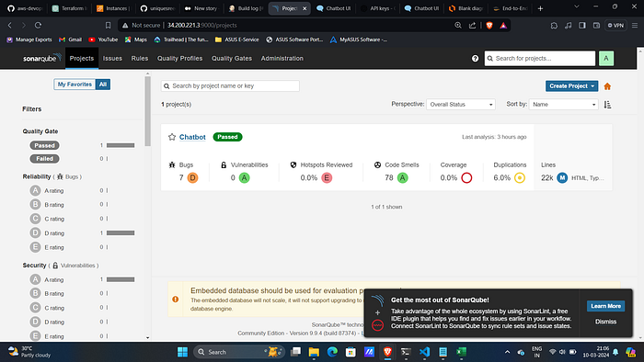Toggle the sort order icon next to Sort by
The image size is (644, 362).
click(x=607, y=105)
